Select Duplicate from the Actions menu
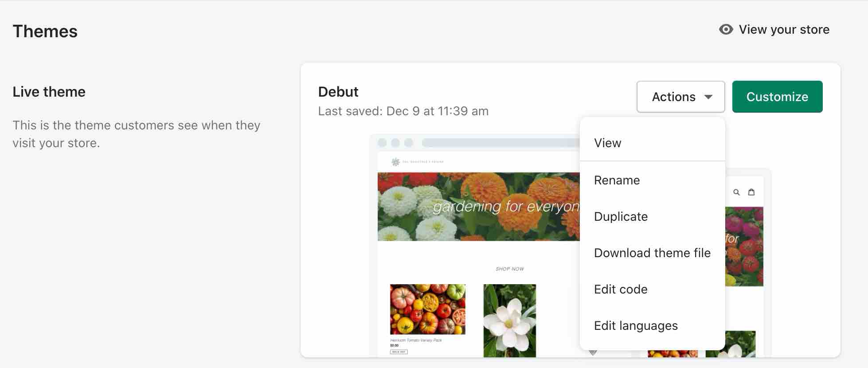Viewport: 868px width, 368px height. tap(621, 216)
